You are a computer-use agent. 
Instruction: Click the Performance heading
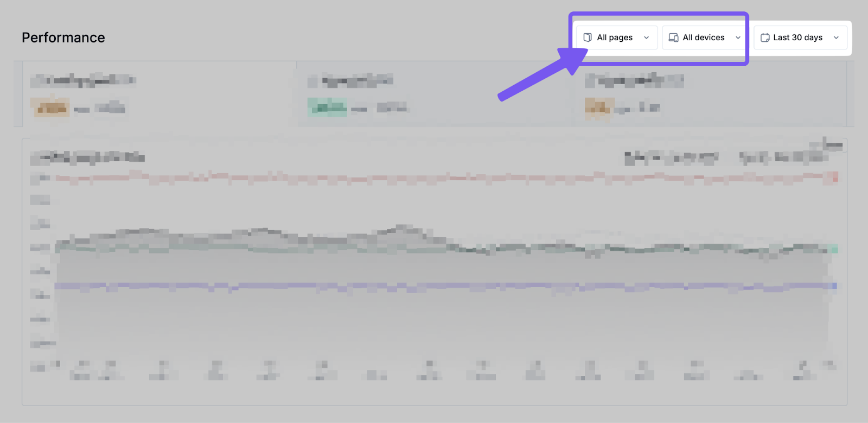point(63,37)
